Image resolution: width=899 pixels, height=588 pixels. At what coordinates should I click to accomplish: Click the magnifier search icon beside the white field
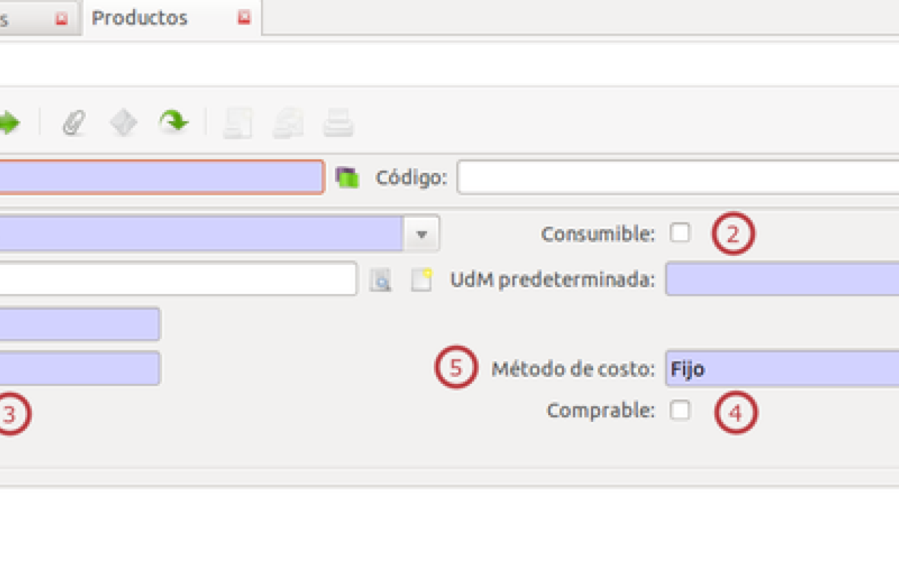[380, 280]
